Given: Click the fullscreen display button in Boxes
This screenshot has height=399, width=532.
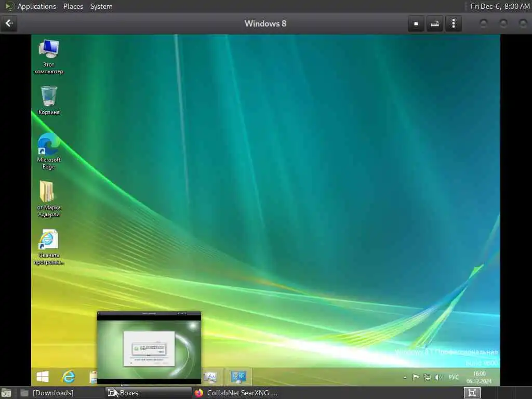Looking at the screenshot, I should (x=416, y=24).
